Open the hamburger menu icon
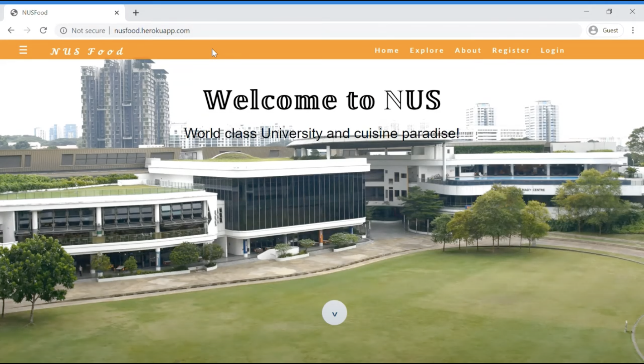 (23, 50)
